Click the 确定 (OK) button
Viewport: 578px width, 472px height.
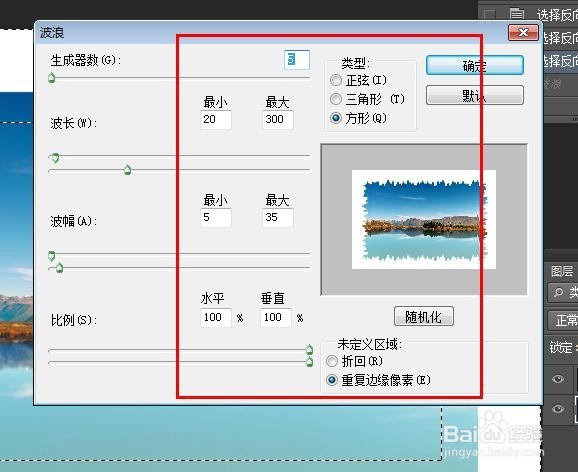475,66
